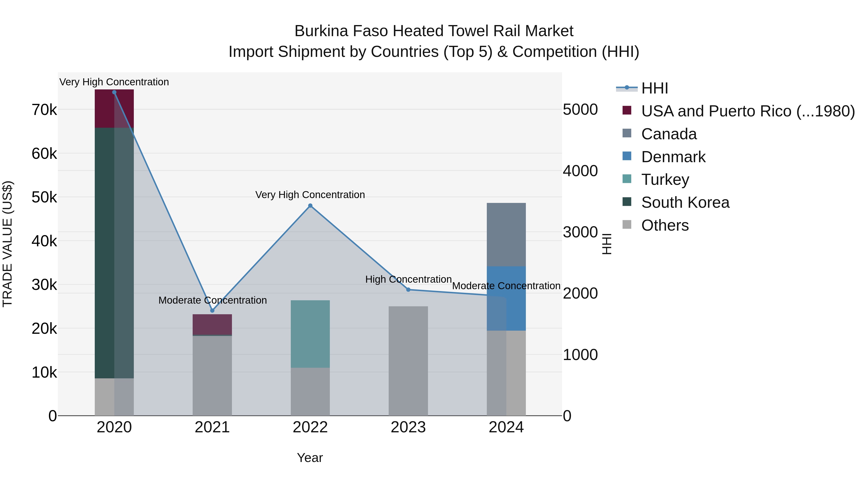The height and width of the screenshot is (488, 868).
Task: Click subtitle 'Import Shipment by Countries (Top 5)'
Action: point(360,52)
